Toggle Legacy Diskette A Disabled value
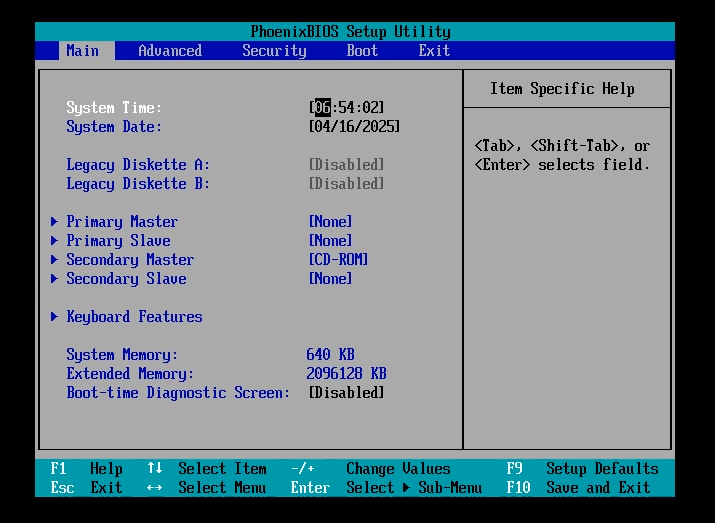 coord(347,164)
